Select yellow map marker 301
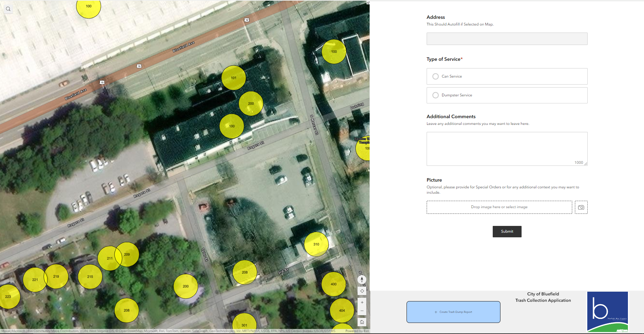Screen dimensions: 644x334 (244, 324)
